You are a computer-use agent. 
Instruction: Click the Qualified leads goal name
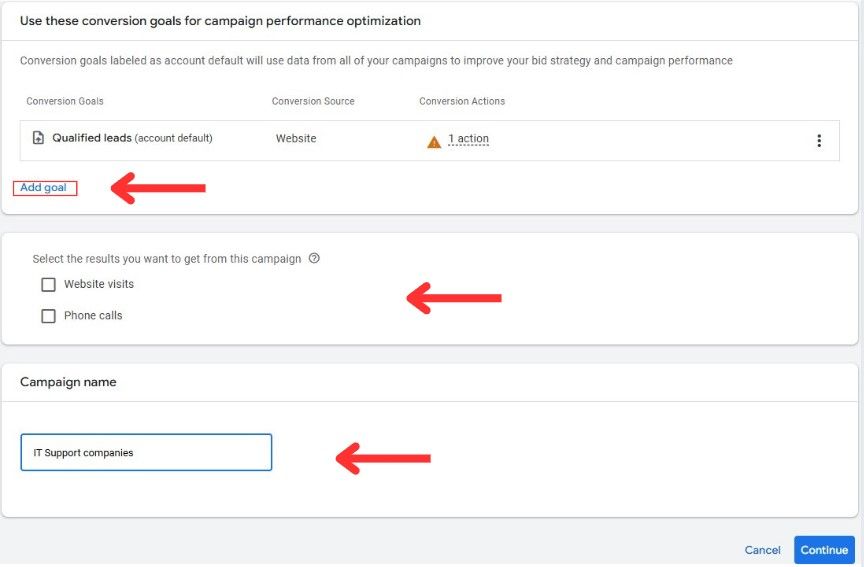[92, 138]
